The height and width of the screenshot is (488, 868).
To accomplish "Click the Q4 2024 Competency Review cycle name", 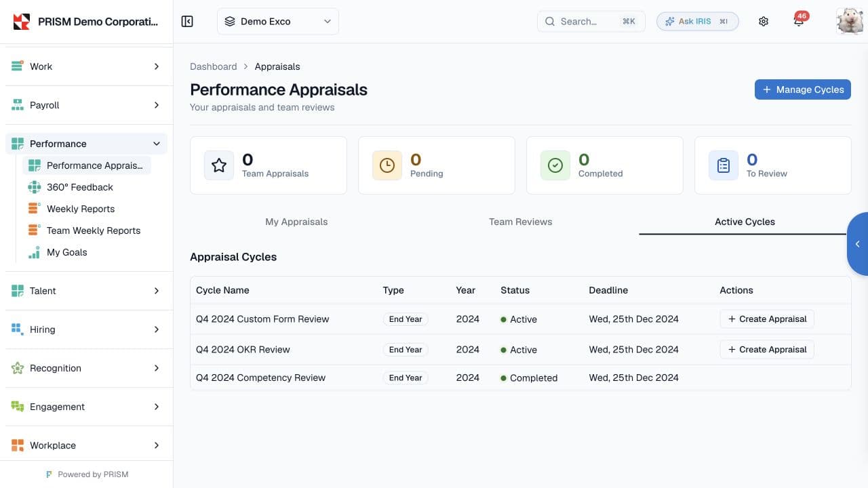I will (x=261, y=378).
